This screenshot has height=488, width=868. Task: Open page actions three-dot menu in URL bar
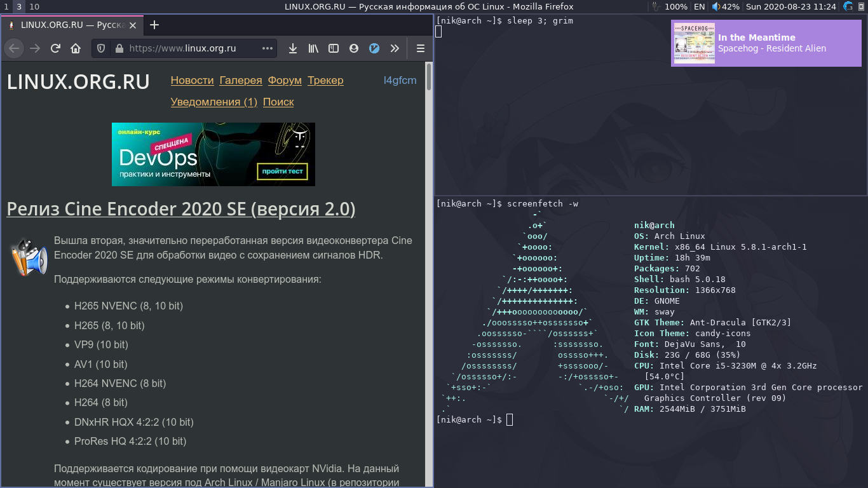[x=268, y=48]
